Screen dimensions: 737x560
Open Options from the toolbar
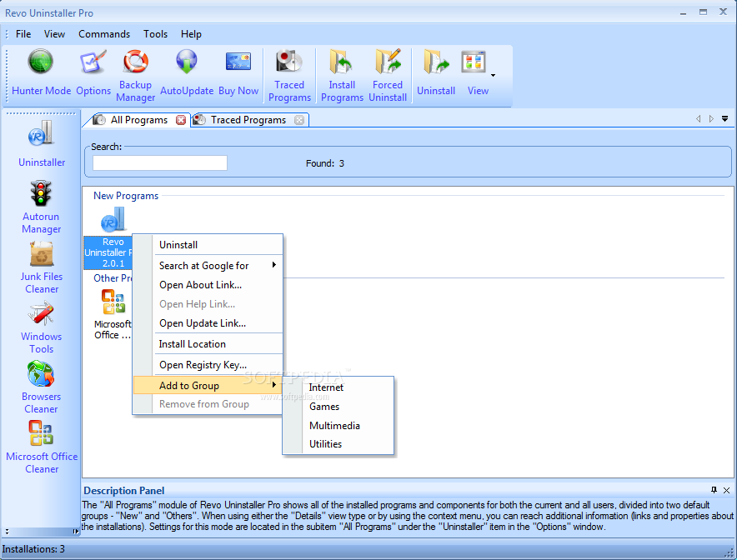click(x=93, y=62)
